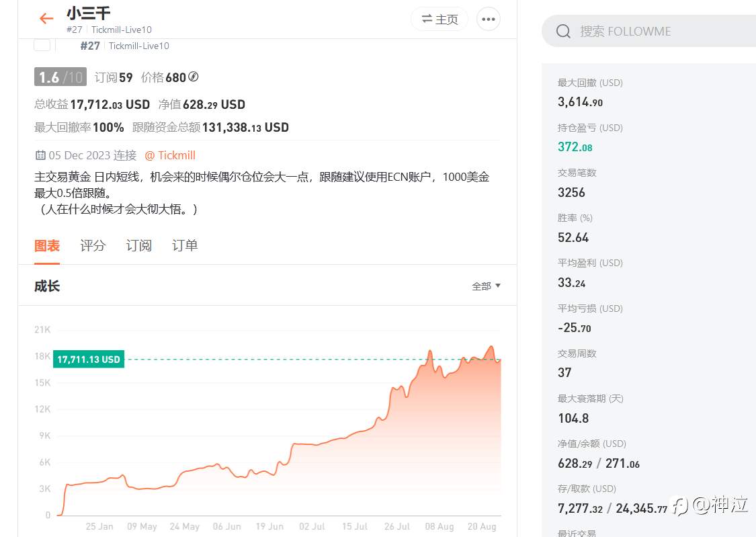Viewport: 756px width, 537px height.
Task: Open the @ Tickmill broker link
Action: pos(170,155)
